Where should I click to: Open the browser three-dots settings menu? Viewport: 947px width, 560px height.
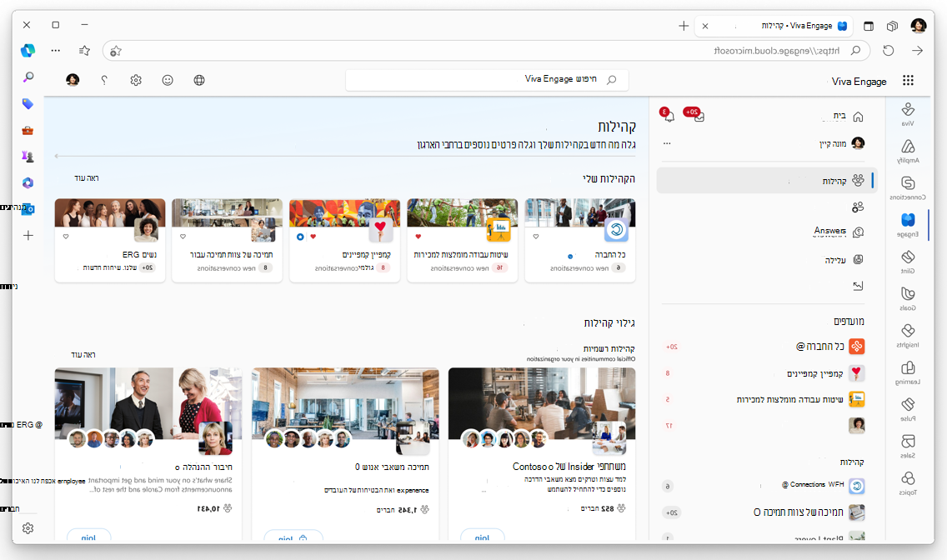[56, 51]
